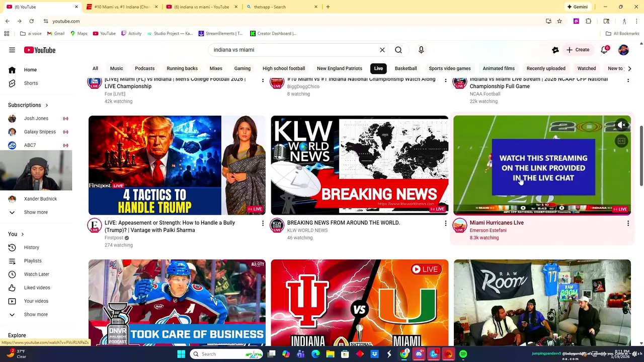Click the browser address bar

click(x=292, y=21)
